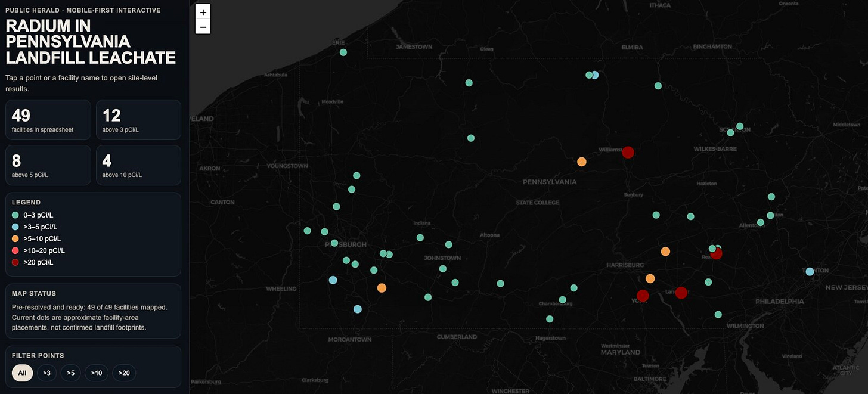The image size is (868, 394).
Task: Open the red marker near Reading
Action: 716,253
